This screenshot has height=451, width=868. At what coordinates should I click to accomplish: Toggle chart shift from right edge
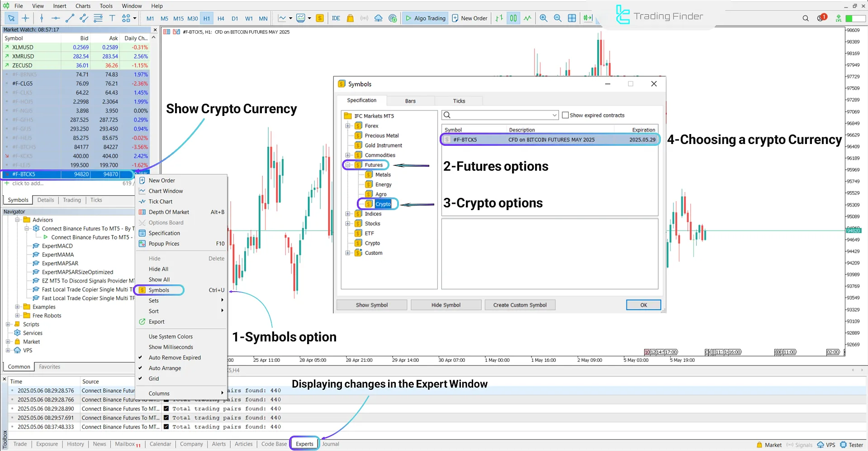588,19
